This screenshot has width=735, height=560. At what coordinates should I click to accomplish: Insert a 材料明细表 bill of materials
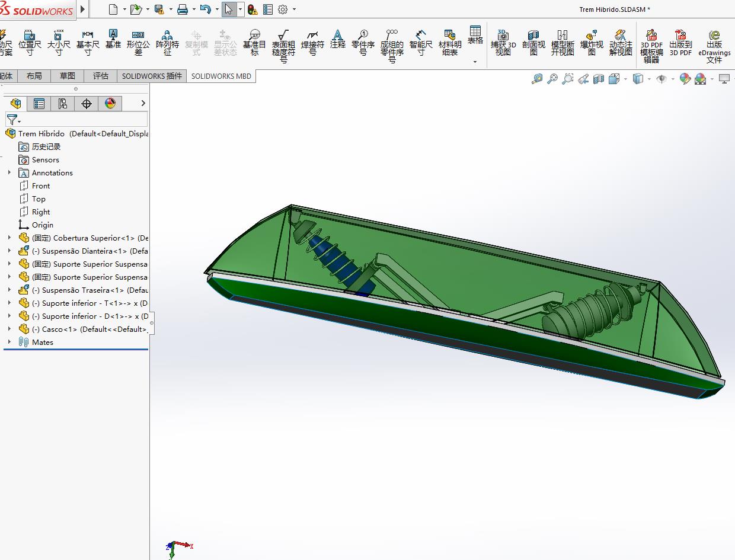pyautogui.click(x=450, y=43)
